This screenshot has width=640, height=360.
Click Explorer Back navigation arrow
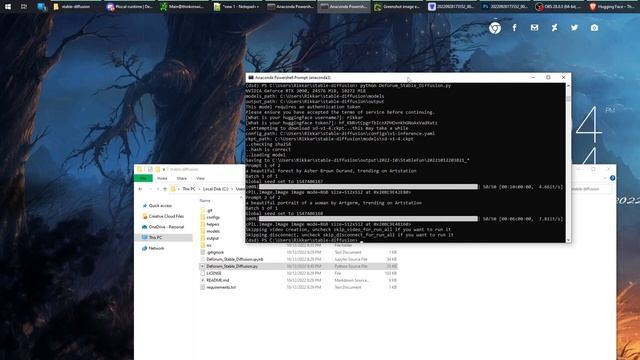coord(140,189)
